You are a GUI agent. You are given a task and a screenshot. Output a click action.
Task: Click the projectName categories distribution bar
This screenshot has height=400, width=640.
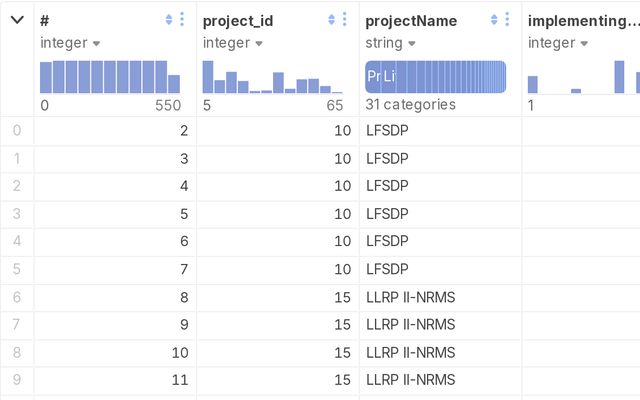[435, 77]
